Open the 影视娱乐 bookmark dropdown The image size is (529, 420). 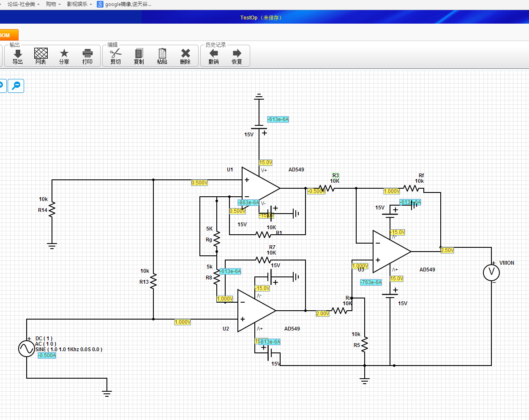[79, 4]
